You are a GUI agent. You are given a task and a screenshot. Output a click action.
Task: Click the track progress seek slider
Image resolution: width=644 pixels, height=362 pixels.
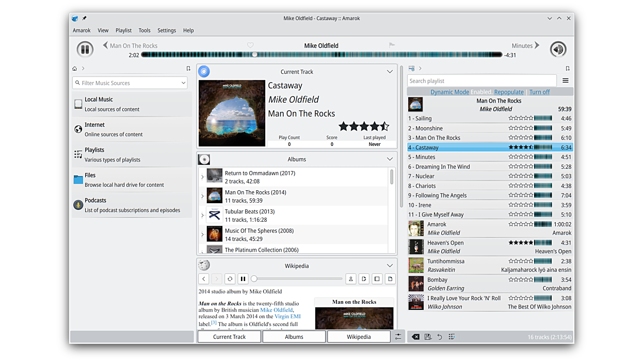(x=321, y=55)
